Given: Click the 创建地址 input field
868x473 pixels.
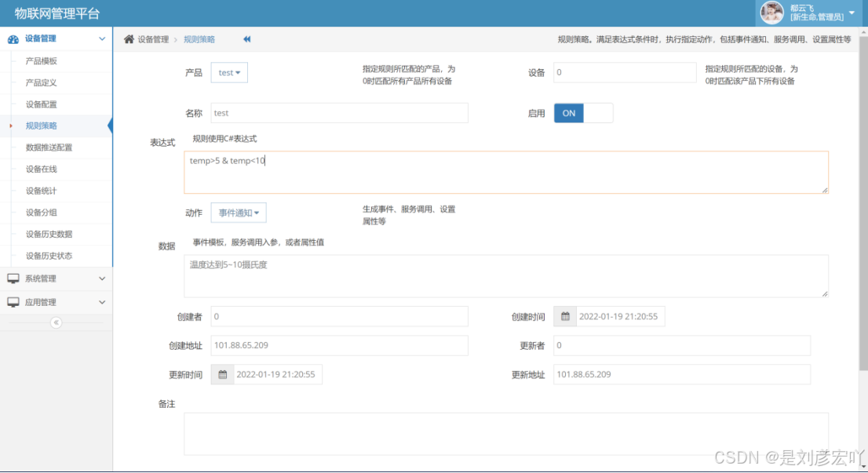Looking at the screenshot, I should click(x=339, y=345).
